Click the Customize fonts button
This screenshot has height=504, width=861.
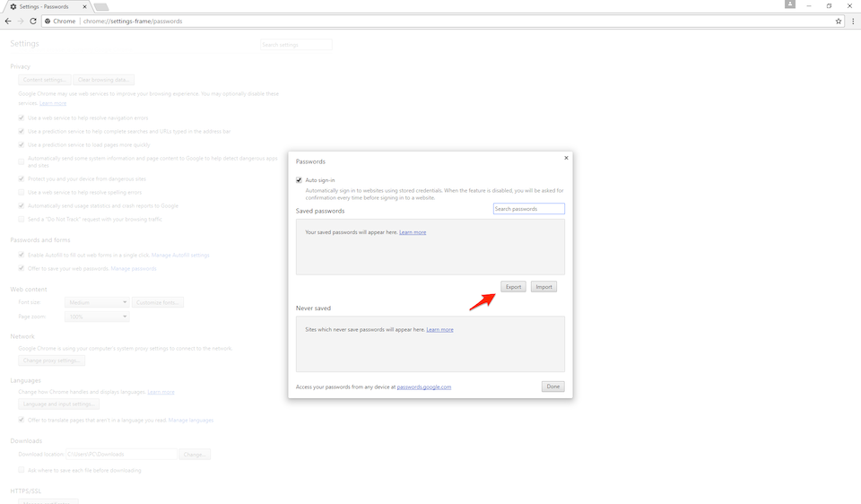click(158, 302)
